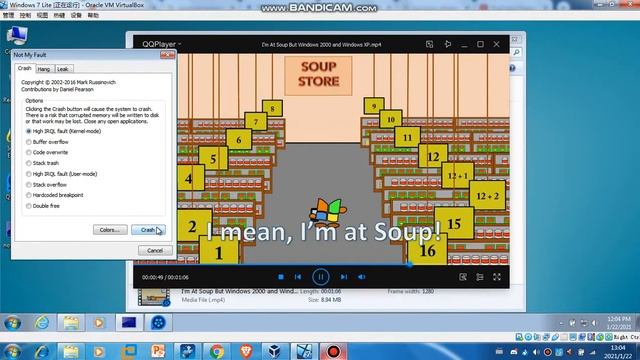The width and height of the screenshot is (640, 360).
Task: Click the help icon in Explorer window
Action: point(513,68)
